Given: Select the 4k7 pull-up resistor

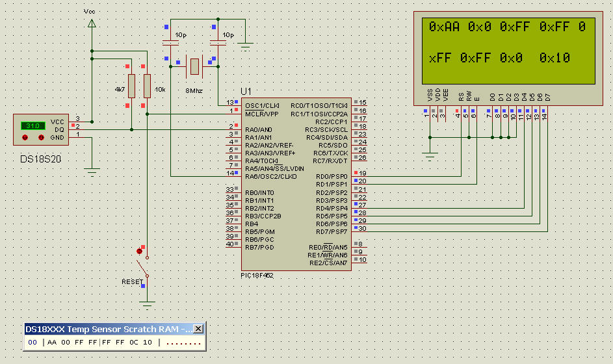Looking at the screenshot, I should tap(131, 86).
